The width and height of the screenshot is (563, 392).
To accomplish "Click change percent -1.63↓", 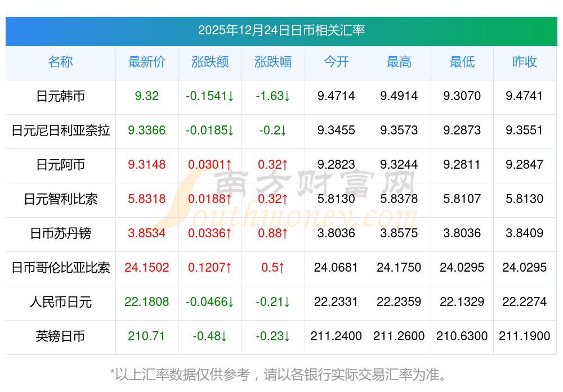I will coord(273,96).
